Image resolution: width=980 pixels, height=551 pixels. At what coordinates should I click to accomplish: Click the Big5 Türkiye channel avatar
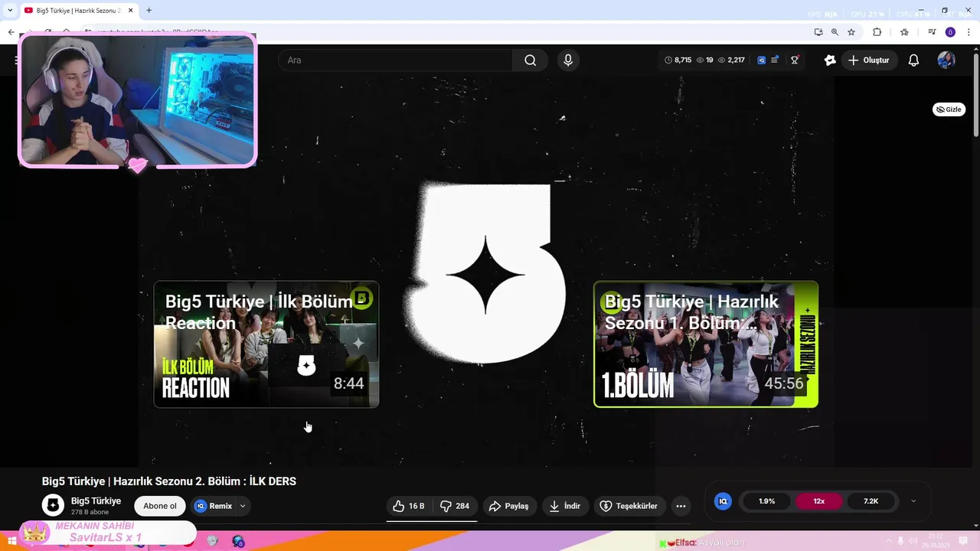53,505
